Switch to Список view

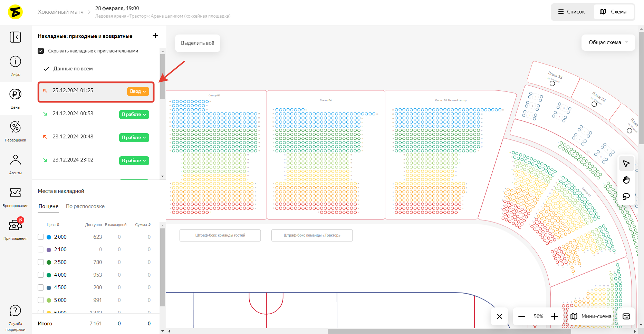572,12
